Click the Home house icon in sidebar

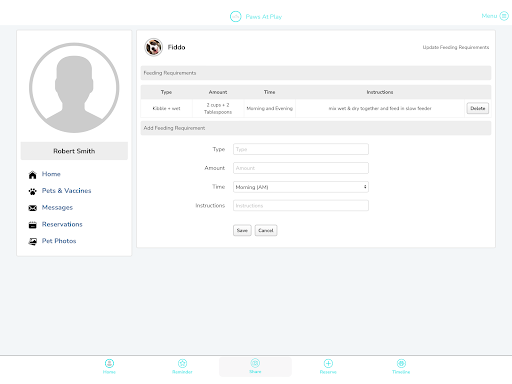pyautogui.click(x=32, y=175)
